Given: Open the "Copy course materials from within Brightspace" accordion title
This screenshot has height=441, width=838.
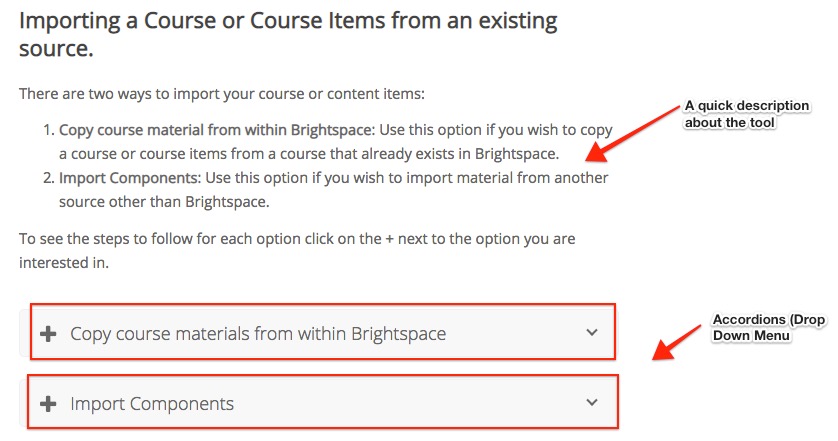Looking at the screenshot, I should [258, 333].
